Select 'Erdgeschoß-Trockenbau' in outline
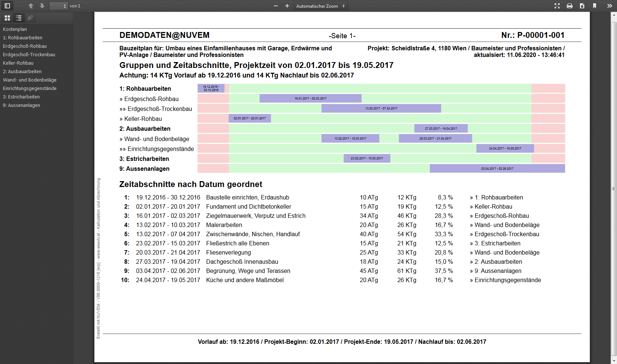 tap(29, 55)
